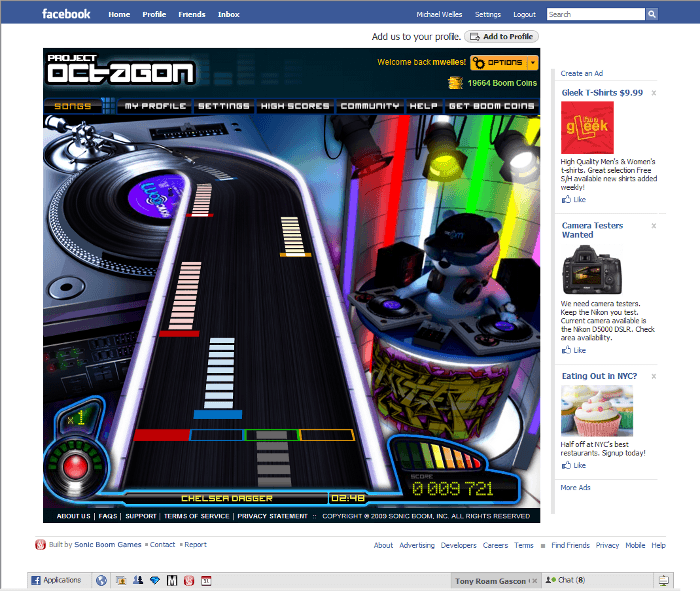Click the Facebook logo
Screen dimensions: 700x591
(66, 14)
